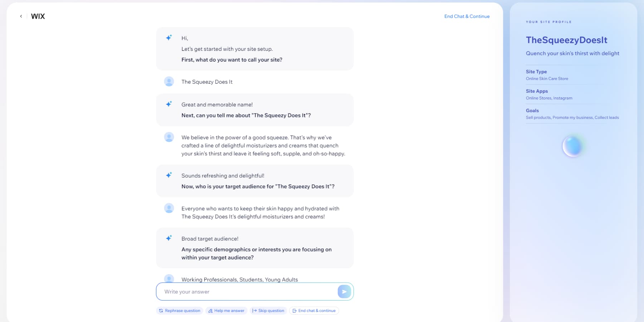The height and width of the screenshot is (322, 644).
Task: Click the pencil icon beside Help me answer
Action: (211, 311)
